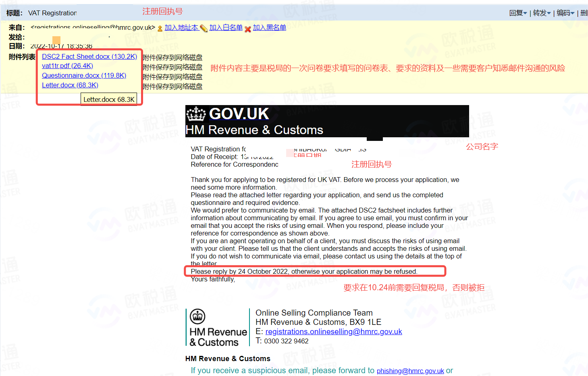Open attachment Letter.docx (68.3K)
Screen dimensions: 588x376
click(x=70, y=85)
